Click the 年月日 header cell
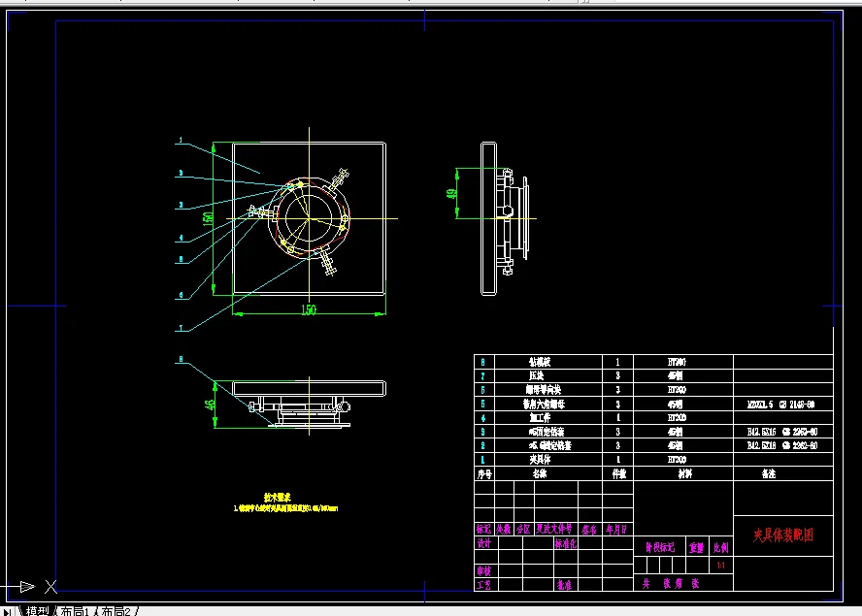 [616, 529]
